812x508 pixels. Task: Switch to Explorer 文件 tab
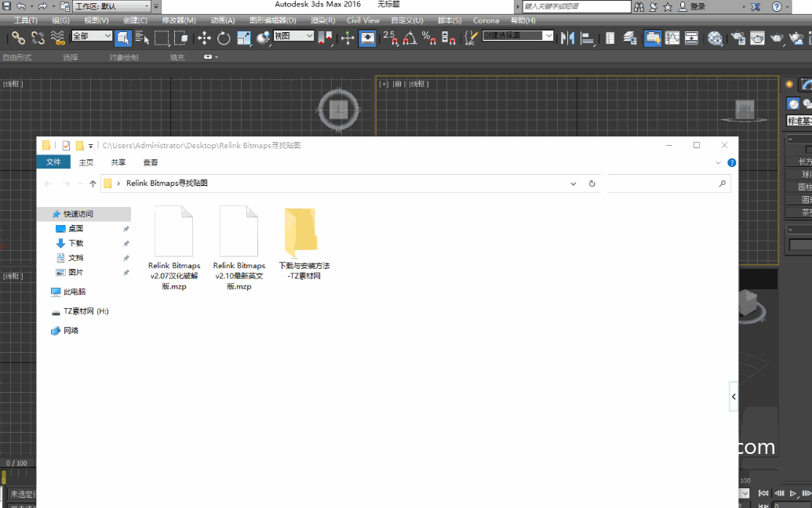(53, 162)
